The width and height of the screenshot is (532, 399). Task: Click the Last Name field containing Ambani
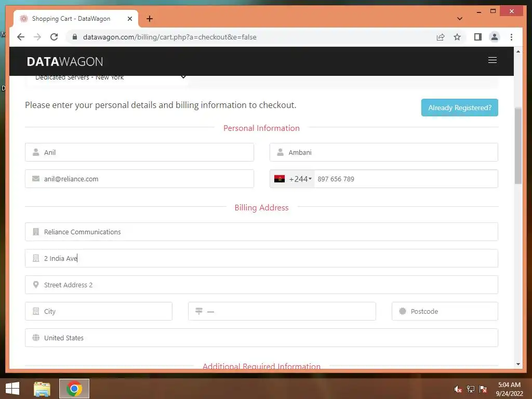pos(384,152)
